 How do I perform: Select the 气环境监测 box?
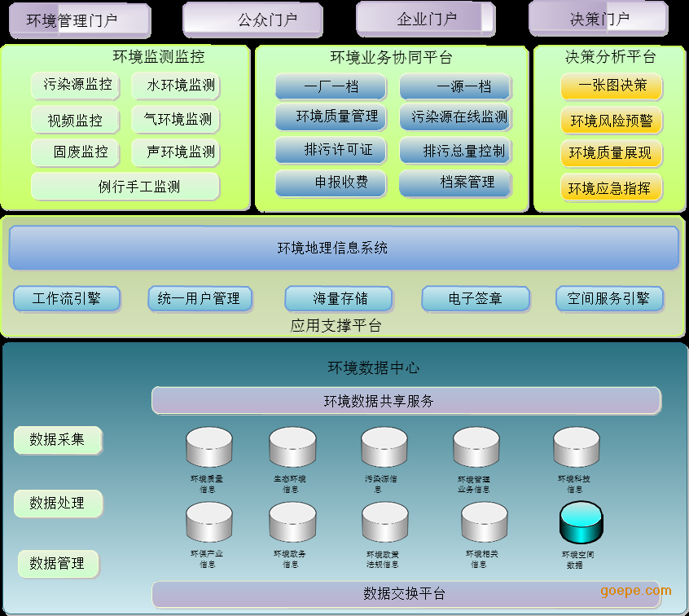[x=176, y=119]
